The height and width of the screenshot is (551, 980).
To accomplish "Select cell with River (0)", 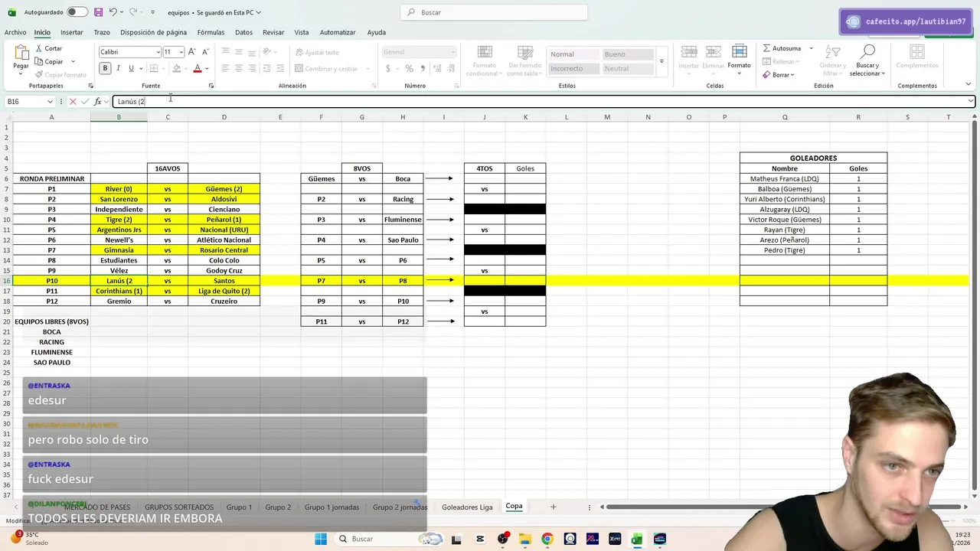I will [119, 189].
